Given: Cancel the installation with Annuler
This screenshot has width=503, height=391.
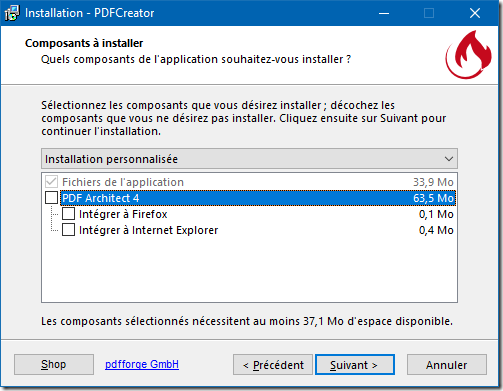Looking at the screenshot, I should pyautogui.click(x=447, y=365).
